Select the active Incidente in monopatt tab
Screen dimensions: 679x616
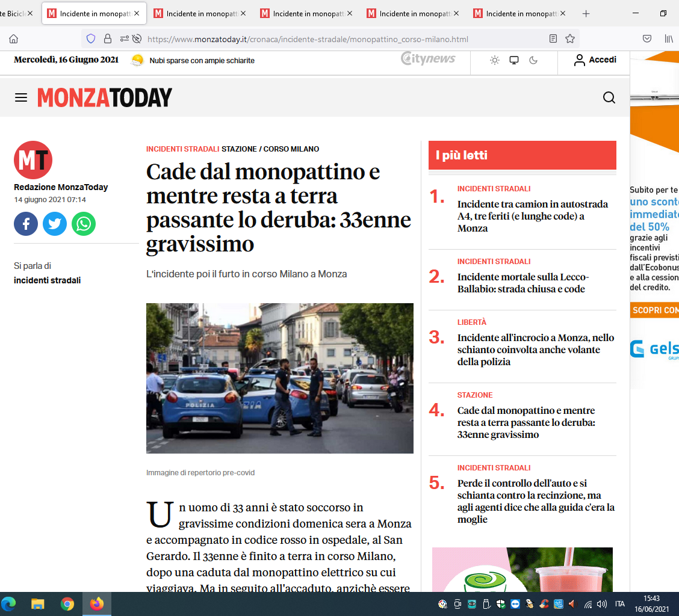point(94,13)
